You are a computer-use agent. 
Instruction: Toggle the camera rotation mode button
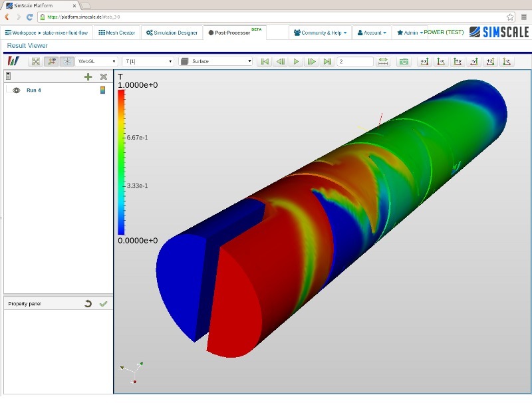click(51, 61)
